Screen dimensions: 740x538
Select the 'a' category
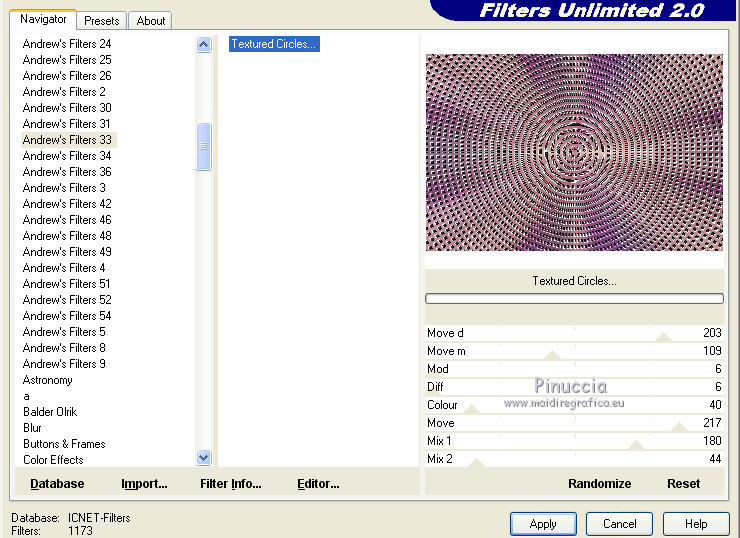26,396
